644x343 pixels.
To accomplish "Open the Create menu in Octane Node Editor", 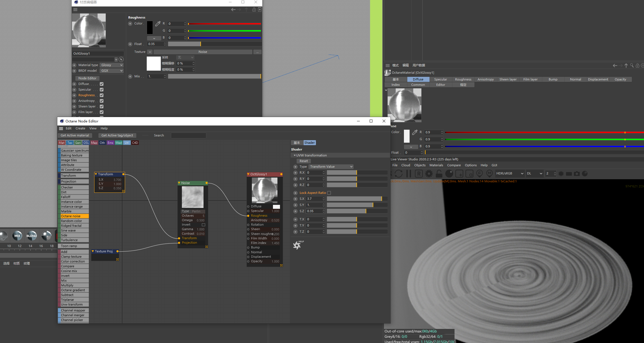I will (80, 128).
